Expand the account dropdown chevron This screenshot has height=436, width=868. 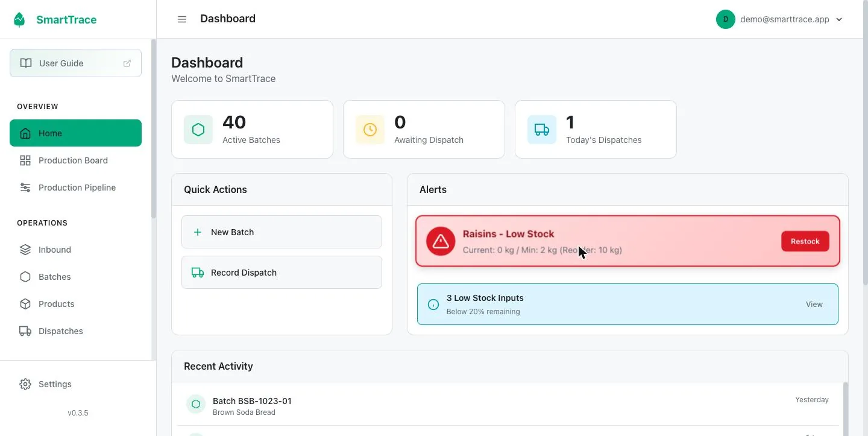tap(839, 19)
